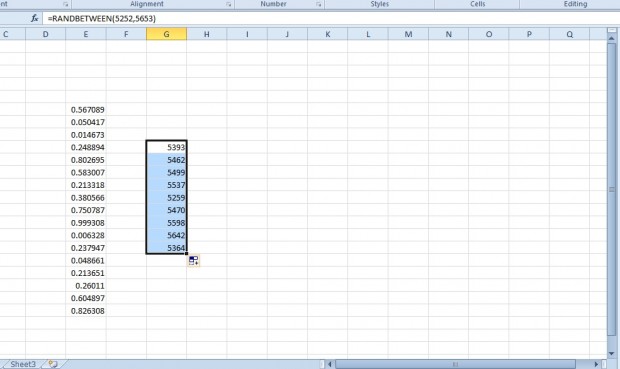Select column Q header
The width and height of the screenshot is (620, 369).
[x=569, y=34]
